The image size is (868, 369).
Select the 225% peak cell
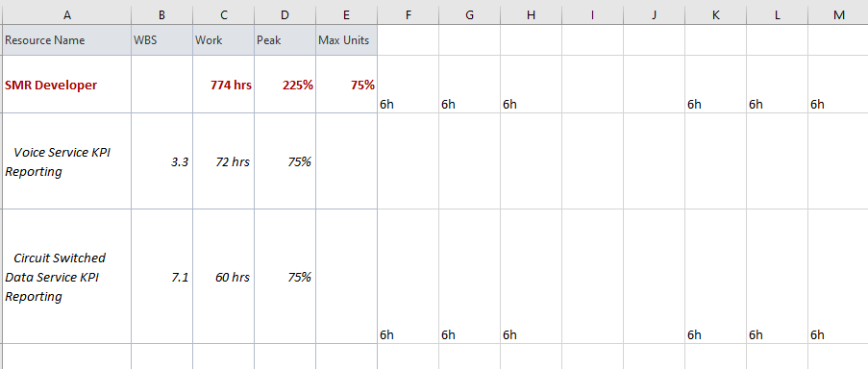tap(285, 85)
